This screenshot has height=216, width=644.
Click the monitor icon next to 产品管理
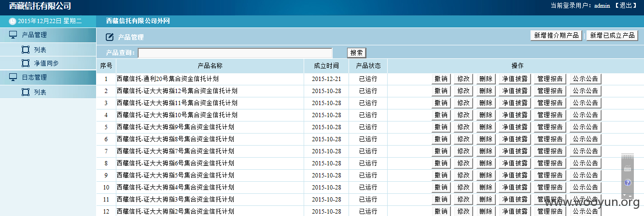(x=14, y=35)
